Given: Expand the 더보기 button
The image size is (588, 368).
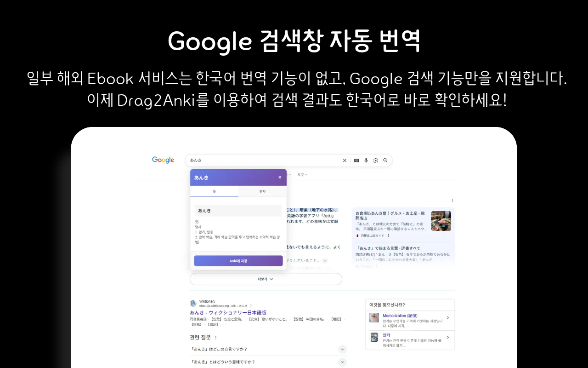Looking at the screenshot, I should (266, 279).
